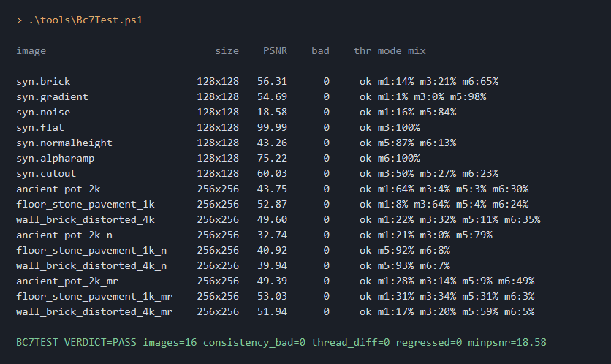Click PSNR value 43.75

click(x=272, y=189)
